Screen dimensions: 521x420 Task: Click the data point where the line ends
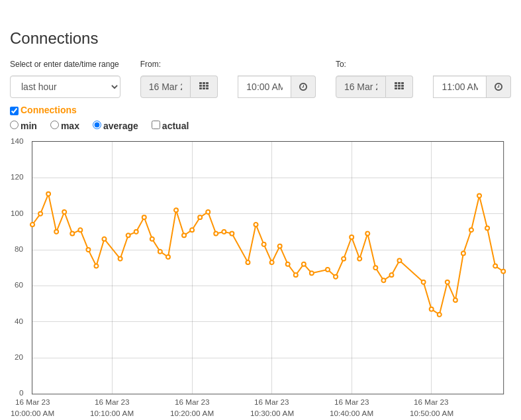(x=503, y=272)
